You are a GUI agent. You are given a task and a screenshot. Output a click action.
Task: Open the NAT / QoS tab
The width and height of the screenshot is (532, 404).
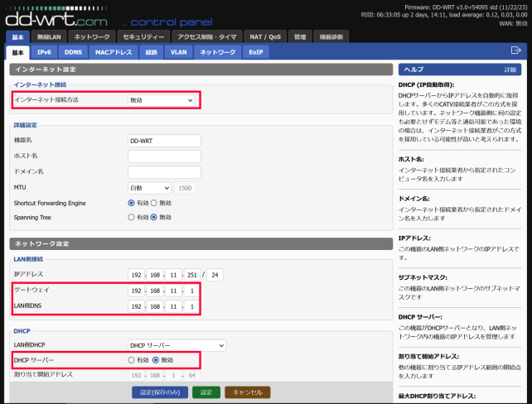pos(265,36)
